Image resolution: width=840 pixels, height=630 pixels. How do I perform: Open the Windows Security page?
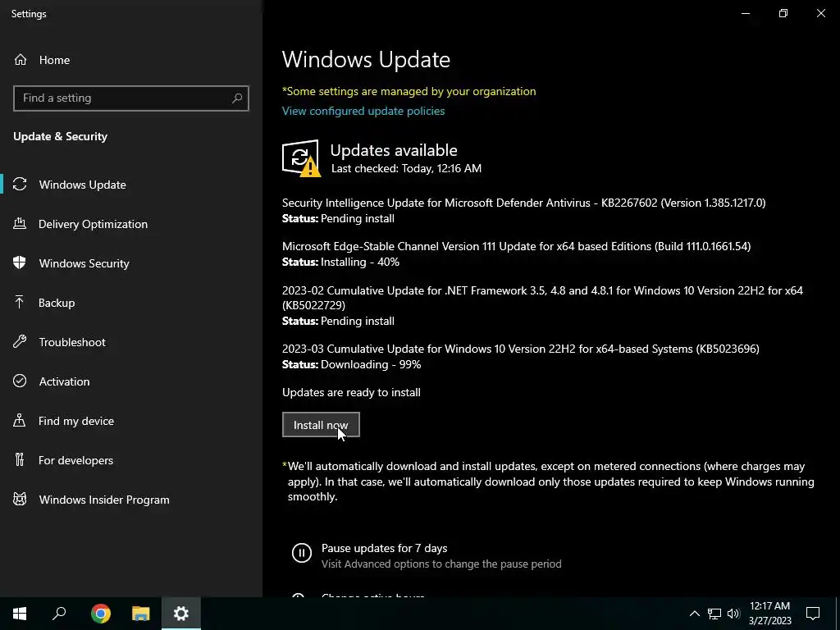tap(131, 263)
